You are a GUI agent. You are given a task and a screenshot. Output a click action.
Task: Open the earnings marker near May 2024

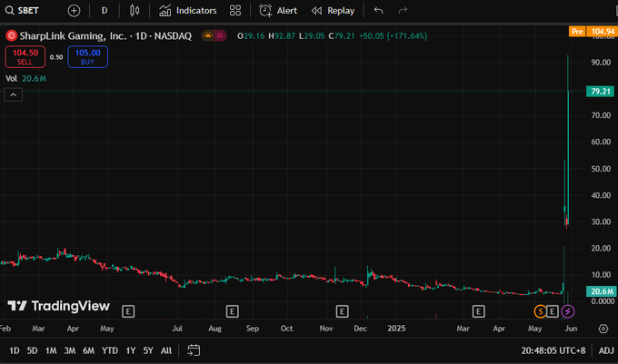(x=128, y=311)
